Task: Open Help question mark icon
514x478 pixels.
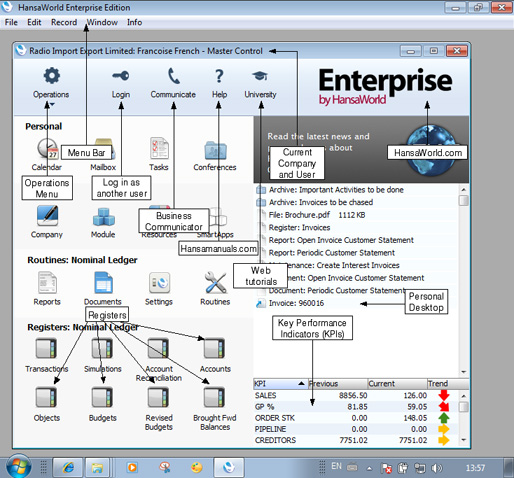Action: pyautogui.click(x=219, y=76)
